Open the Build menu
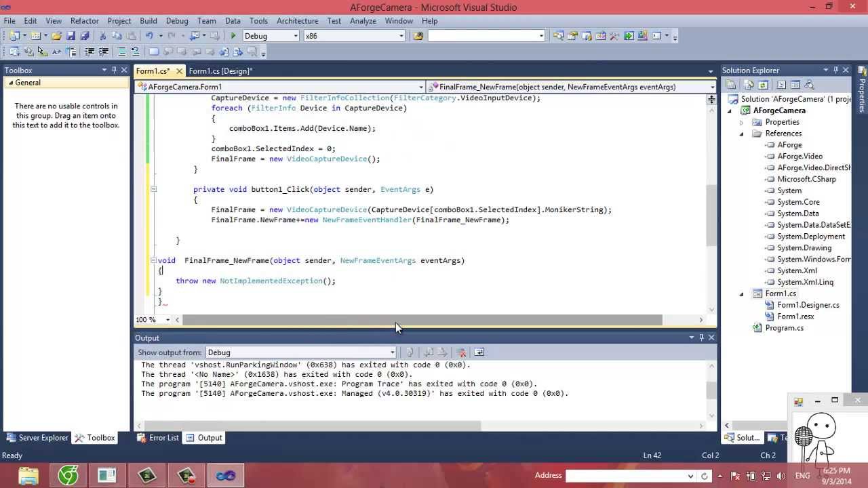 [148, 21]
